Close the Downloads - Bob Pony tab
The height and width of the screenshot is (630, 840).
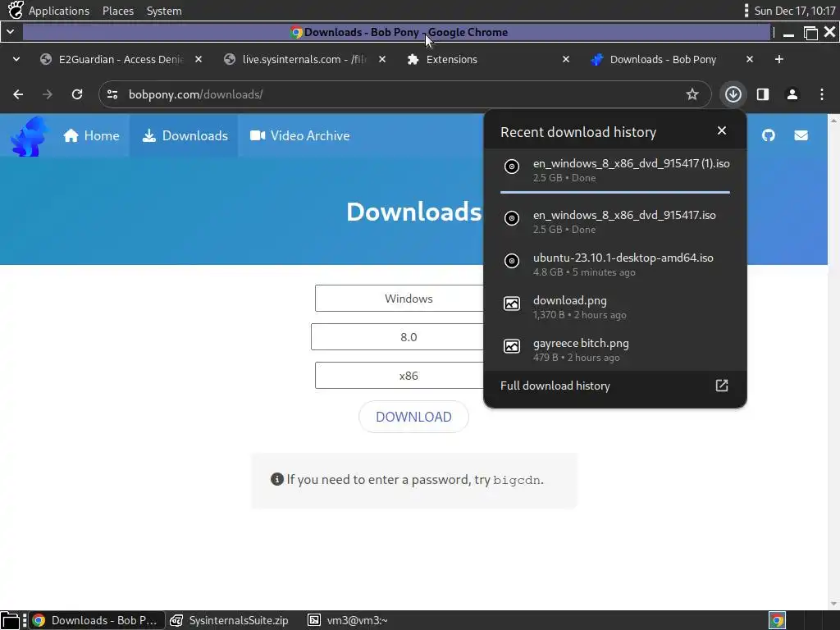(x=750, y=59)
